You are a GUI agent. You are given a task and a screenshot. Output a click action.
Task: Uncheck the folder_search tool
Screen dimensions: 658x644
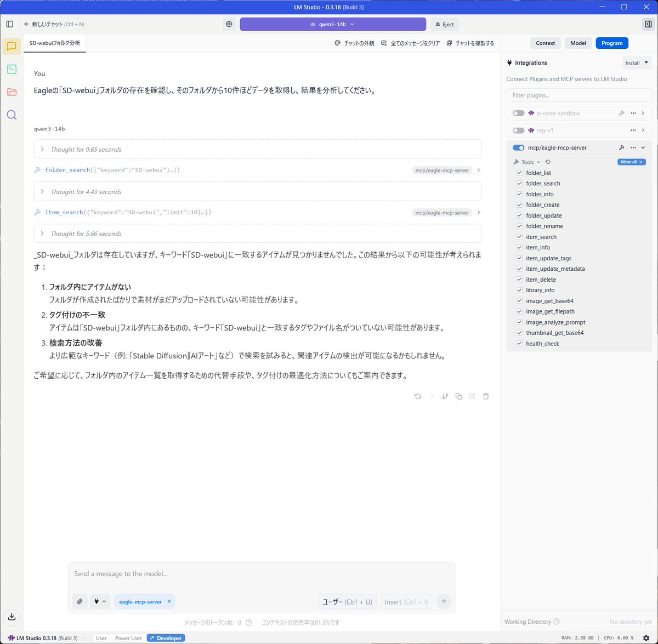519,184
